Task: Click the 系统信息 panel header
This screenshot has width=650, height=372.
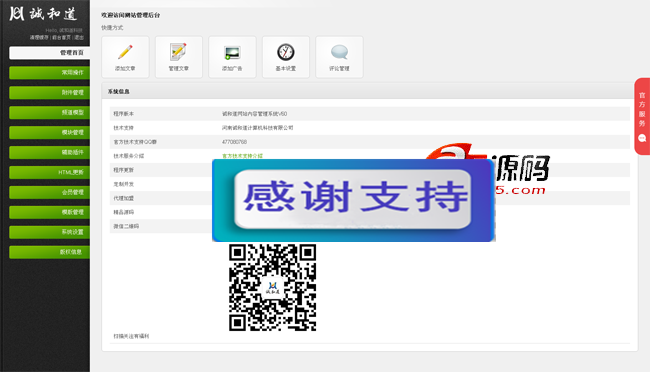Action: point(370,91)
